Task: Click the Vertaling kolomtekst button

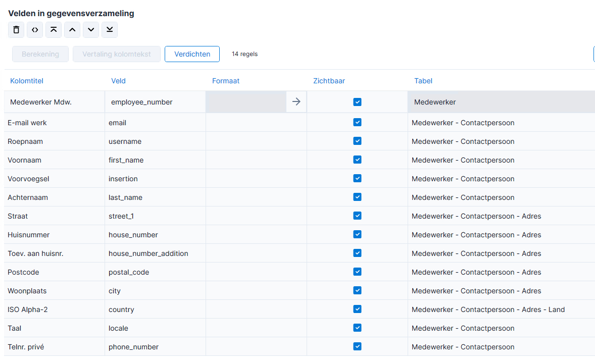Action: (x=117, y=54)
